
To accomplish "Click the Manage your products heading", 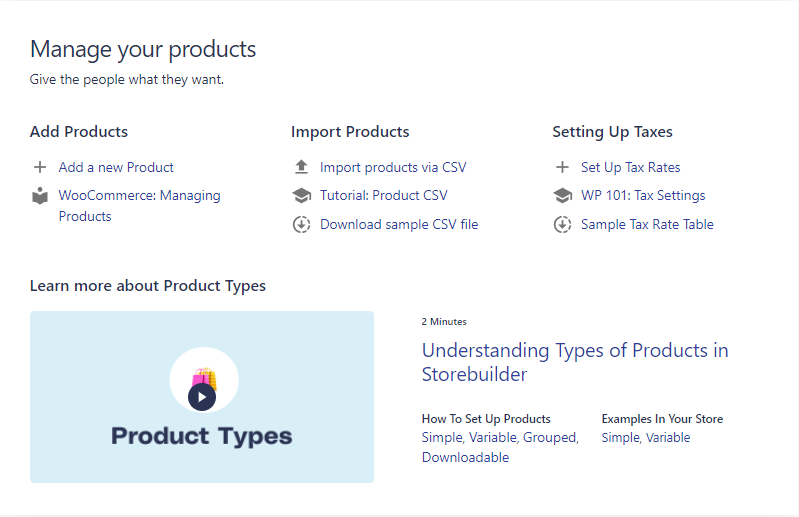I will 143,49.
